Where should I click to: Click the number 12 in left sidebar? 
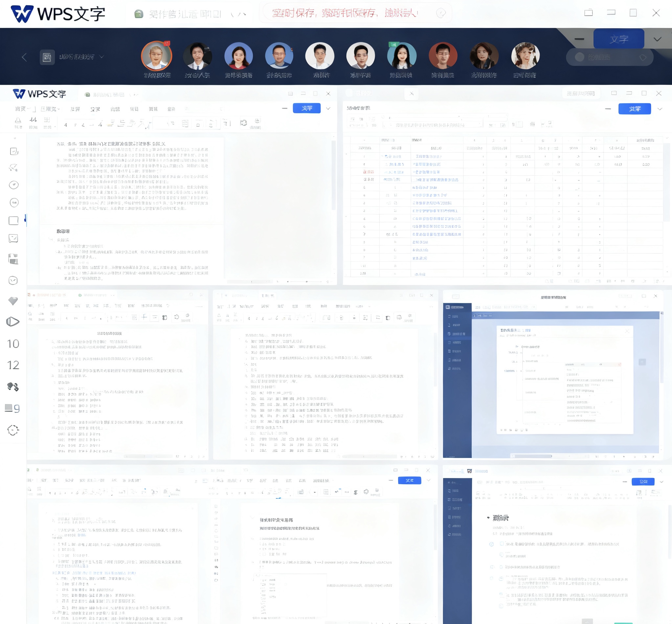tap(13, 365)
